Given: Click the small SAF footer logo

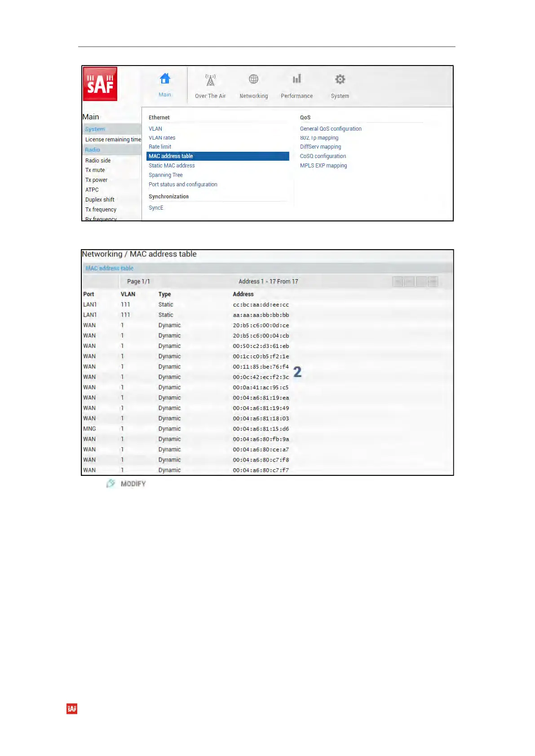Looking at the screenshot, I should point(72,708).
